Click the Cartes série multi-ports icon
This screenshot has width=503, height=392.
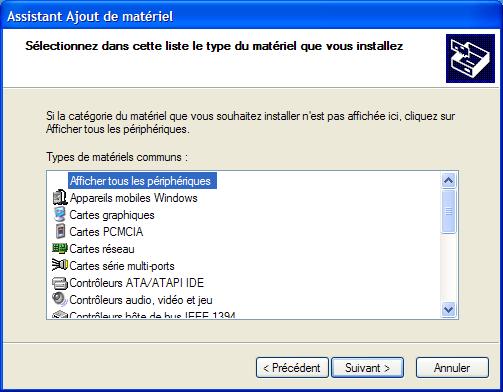pos(60,265)
